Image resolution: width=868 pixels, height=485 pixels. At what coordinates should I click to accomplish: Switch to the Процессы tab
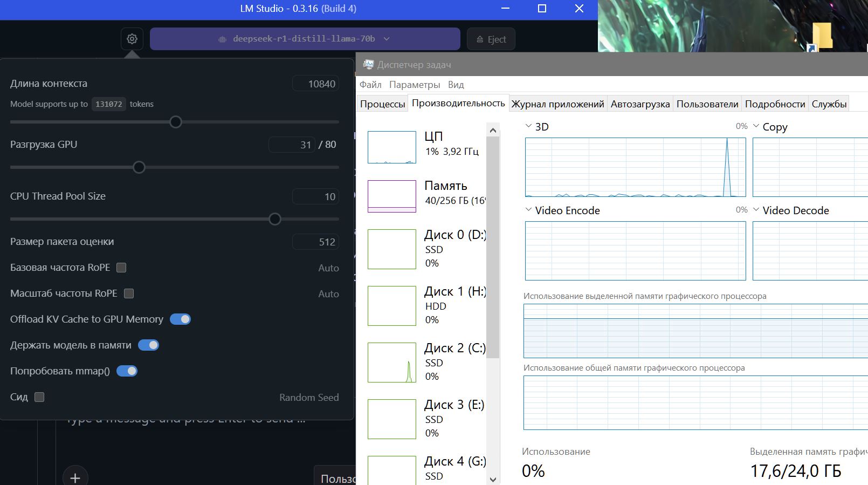coord(382,104)
